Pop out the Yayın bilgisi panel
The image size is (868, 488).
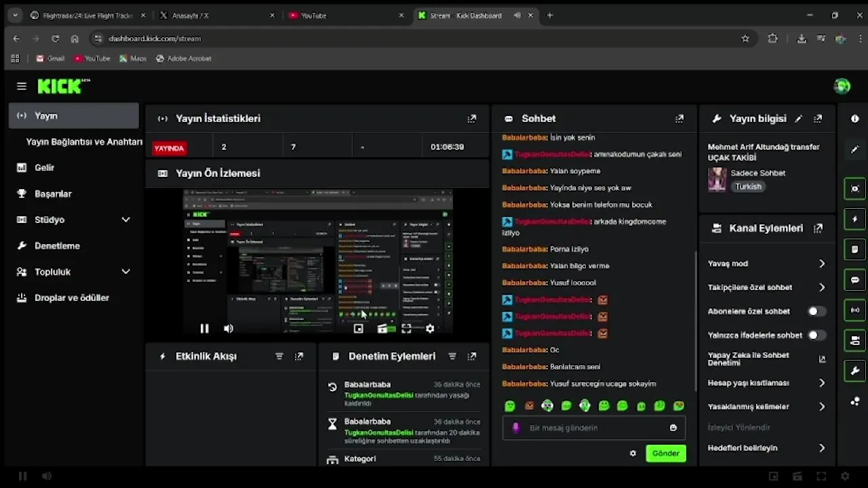(x=818, y=119)
